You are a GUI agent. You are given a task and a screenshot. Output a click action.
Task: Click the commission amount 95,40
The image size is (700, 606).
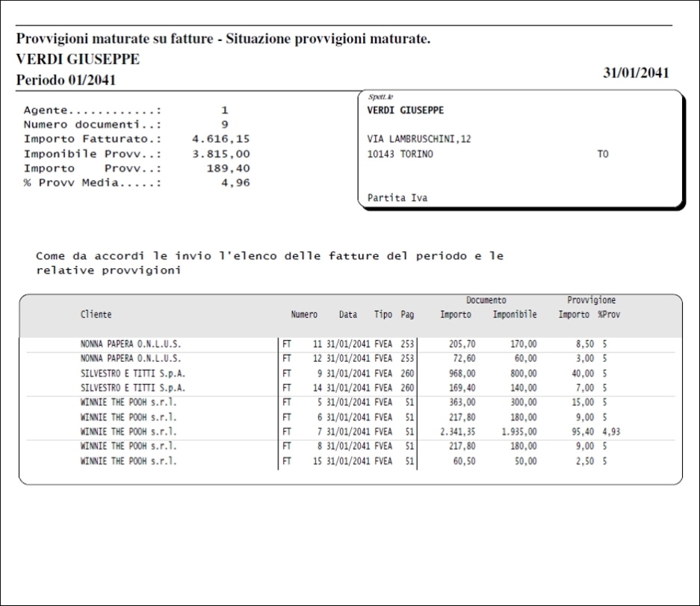583,432
